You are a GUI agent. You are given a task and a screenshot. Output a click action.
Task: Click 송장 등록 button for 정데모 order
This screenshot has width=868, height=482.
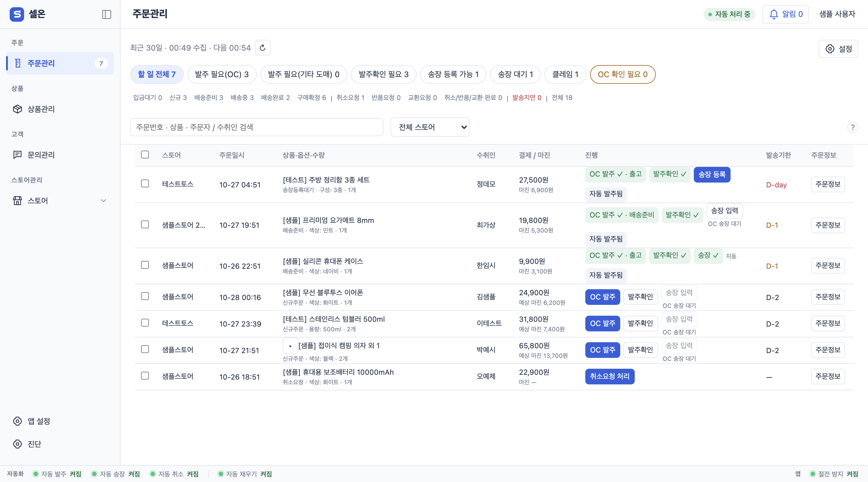click(x=712, y=174)
